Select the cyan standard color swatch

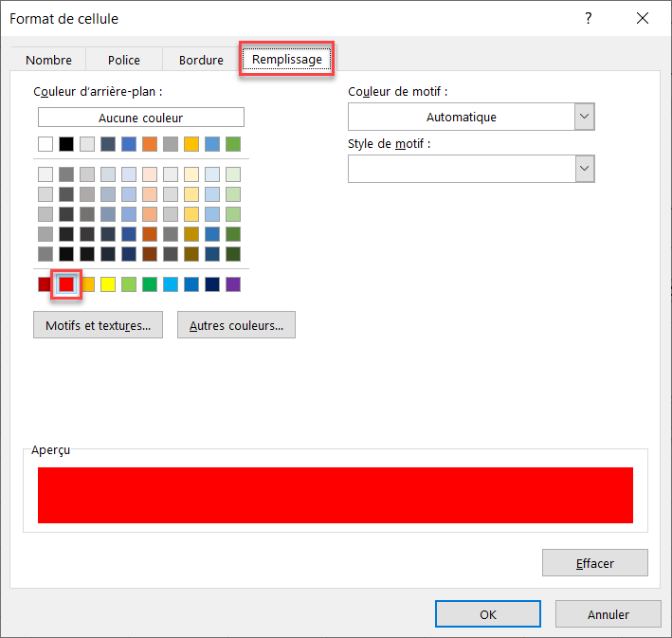point(171,284)
